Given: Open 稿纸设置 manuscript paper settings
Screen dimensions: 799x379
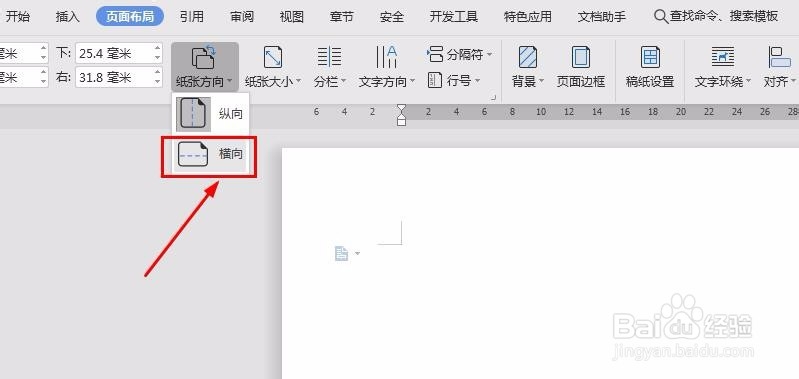Looking at the screenshot, I should [x=650, y=66].
